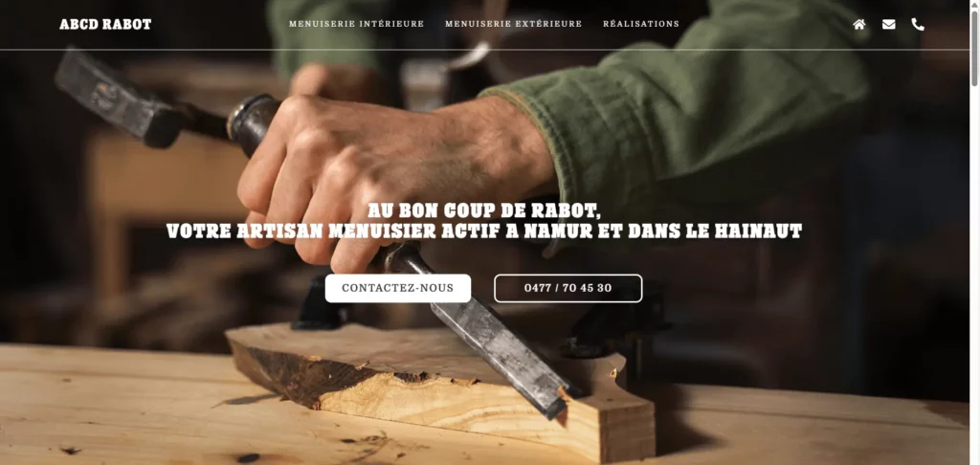Click the "Votre artisan menuisier" subtitle line
980x465 pixels.
(483, 232)
